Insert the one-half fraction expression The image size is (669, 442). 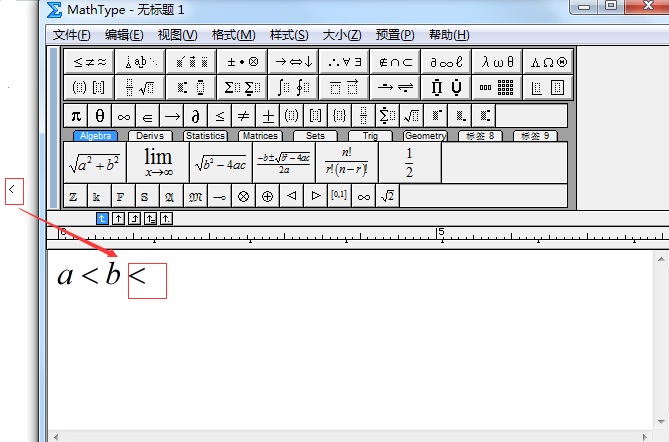click(409, 161)
